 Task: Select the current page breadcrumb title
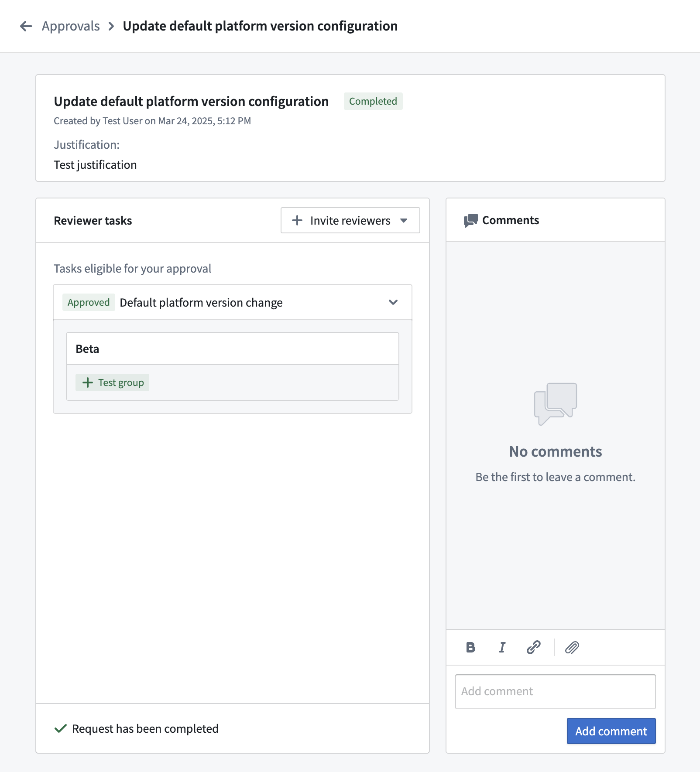point(260,26)
